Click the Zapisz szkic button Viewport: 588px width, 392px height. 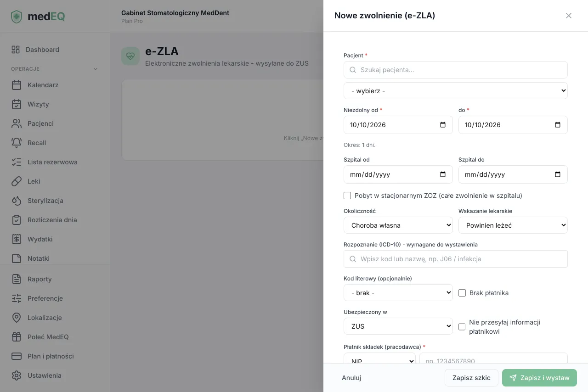click(471, 378)
